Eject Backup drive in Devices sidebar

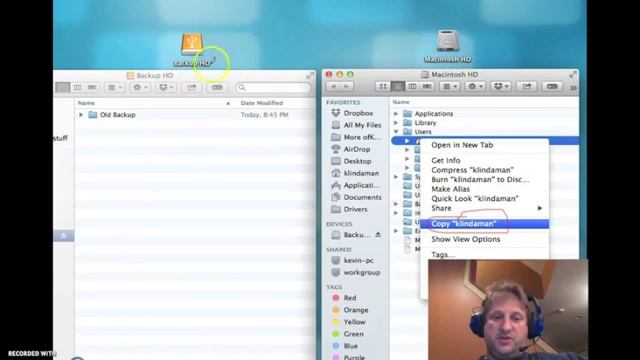(x=378, y=235)
